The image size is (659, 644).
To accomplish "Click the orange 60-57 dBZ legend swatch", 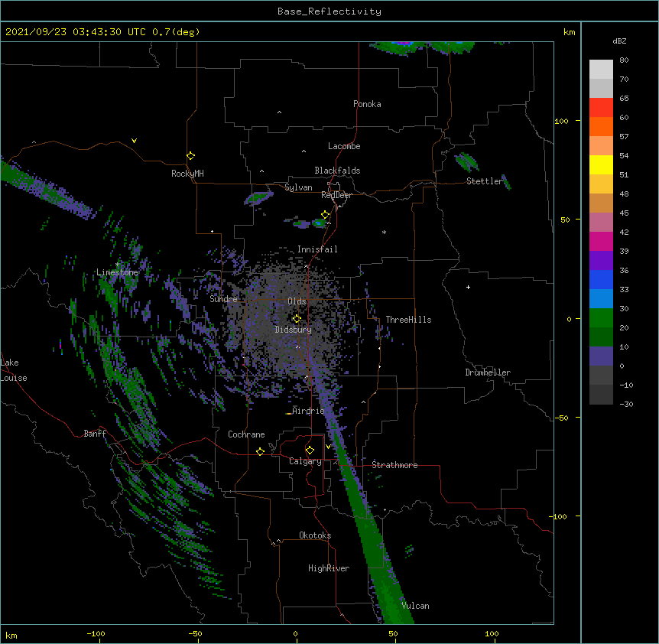I will pyautogui.click(x=601, y=126).
